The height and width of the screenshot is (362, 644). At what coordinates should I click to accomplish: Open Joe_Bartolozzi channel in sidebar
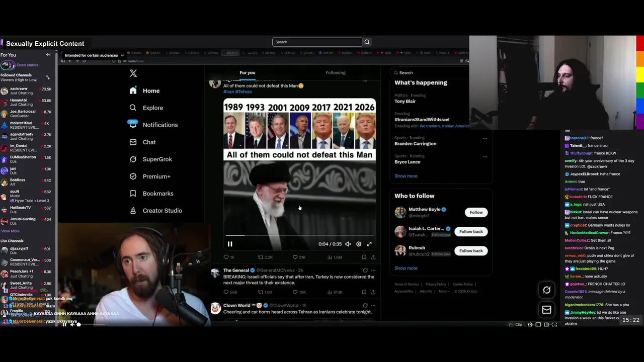(x=27, y=114)
